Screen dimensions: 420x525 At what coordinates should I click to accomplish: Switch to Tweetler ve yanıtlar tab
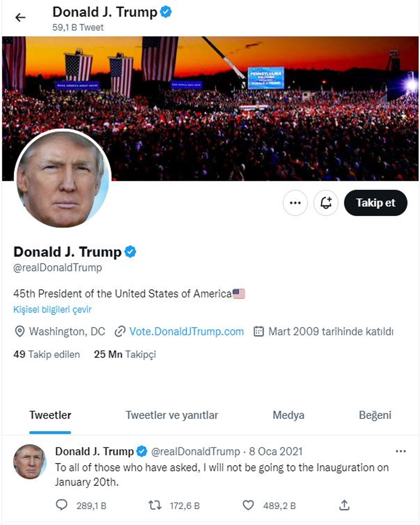(171, 415)
